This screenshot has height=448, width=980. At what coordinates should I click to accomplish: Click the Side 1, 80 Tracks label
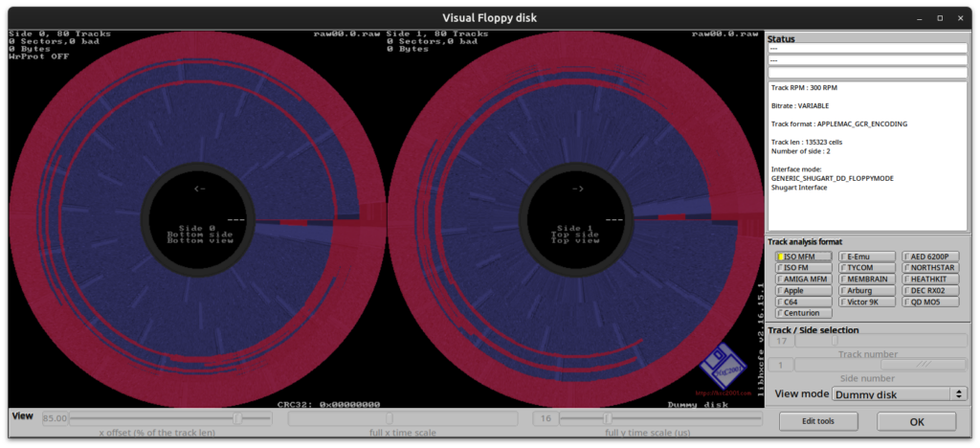click(437, 34)
